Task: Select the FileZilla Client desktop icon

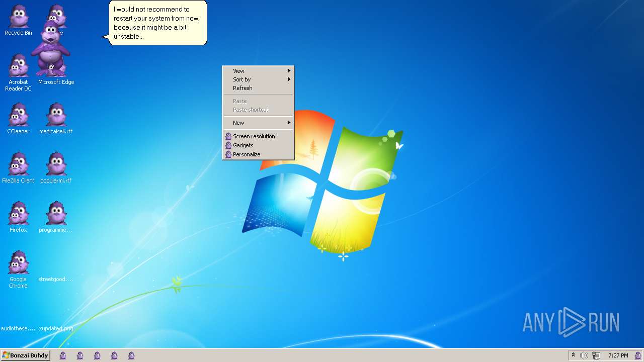Action: tap(18, 168)
